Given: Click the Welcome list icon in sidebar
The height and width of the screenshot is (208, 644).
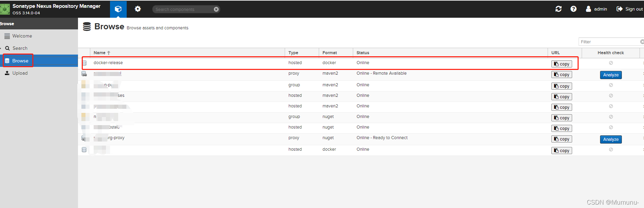Looking at the screenshot, I should click(x=7, y=36).
